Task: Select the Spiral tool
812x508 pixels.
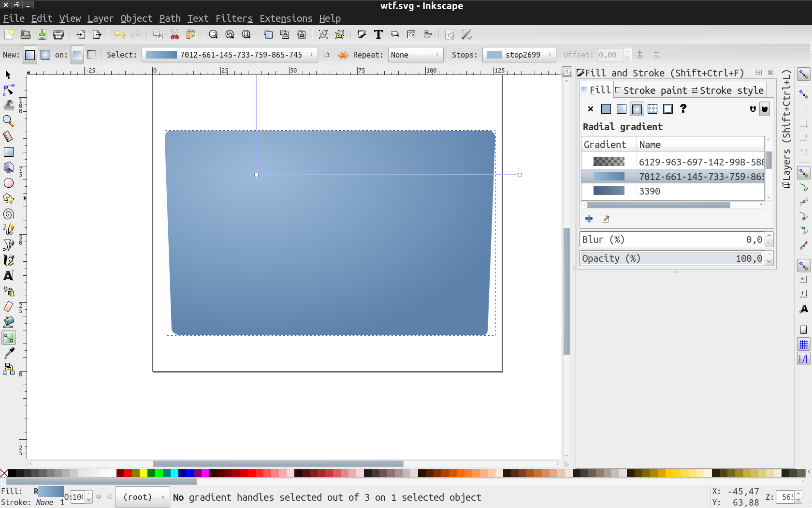Action: 8,214
